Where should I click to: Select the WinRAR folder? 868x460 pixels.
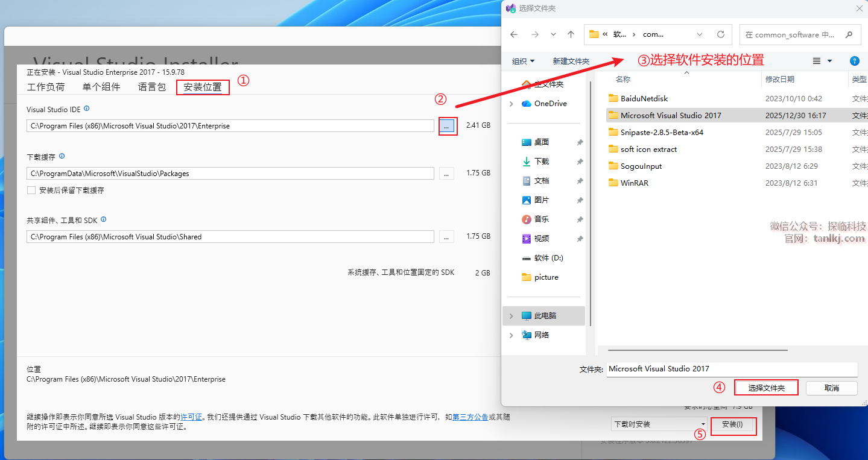click(x=634, y=183)
